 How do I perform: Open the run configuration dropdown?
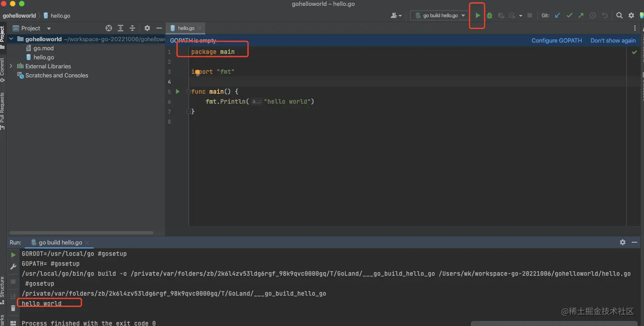[x=440, y=15]
